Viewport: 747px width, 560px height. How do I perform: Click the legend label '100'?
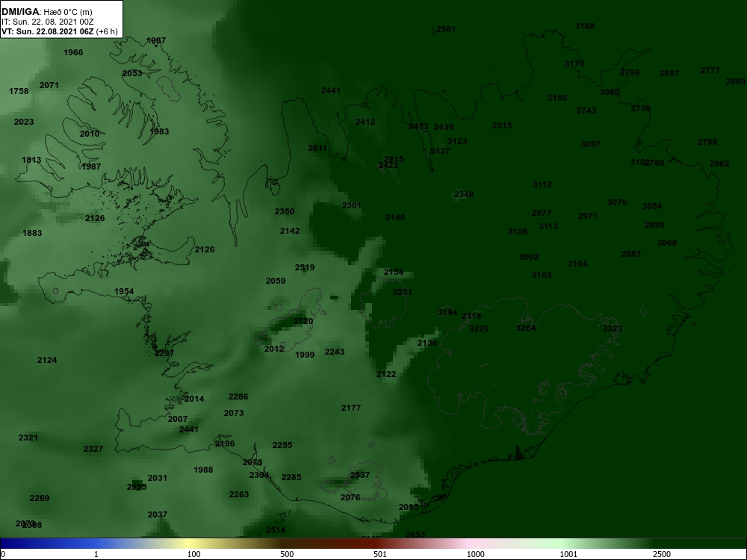click(194, 554)
